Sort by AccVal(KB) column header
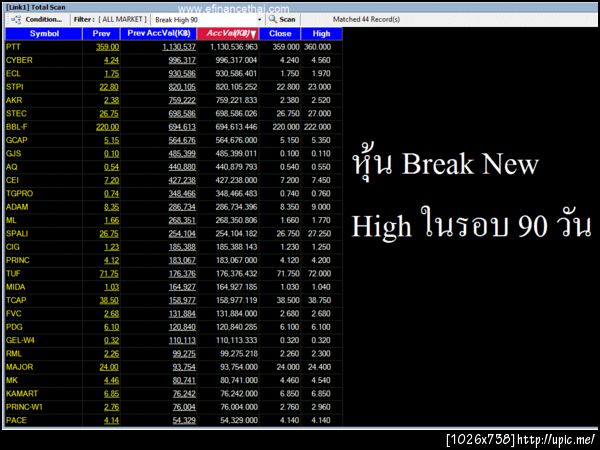600x450 pixels. pyautogui.click(x=228, y=34)
